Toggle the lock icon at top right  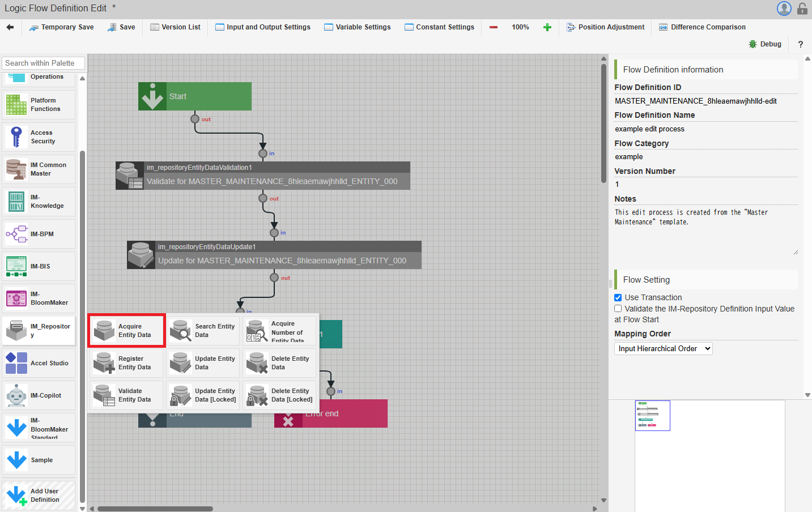[x=802, y=8]
